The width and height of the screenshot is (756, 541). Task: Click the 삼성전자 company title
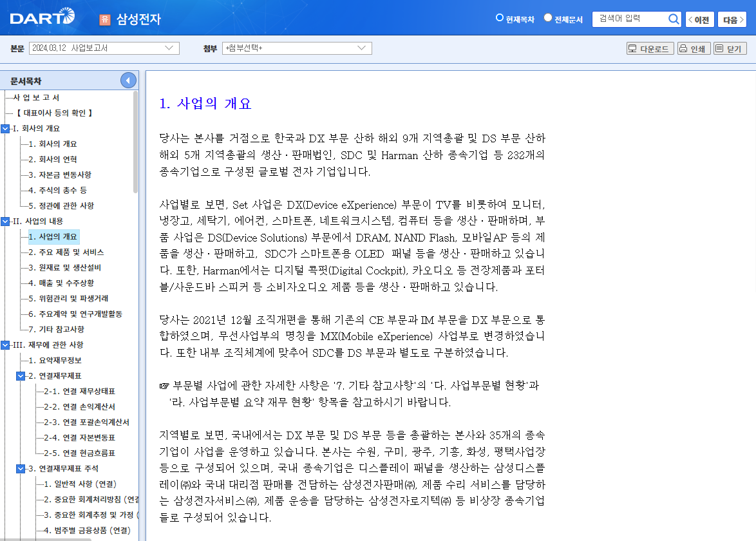click(x=138, y=19)
